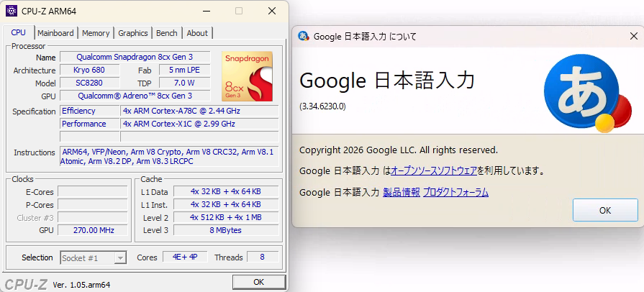This screenshot has width=644, height=292.
Task: Click the Threads value 8
Action: (x=262, y=257)
